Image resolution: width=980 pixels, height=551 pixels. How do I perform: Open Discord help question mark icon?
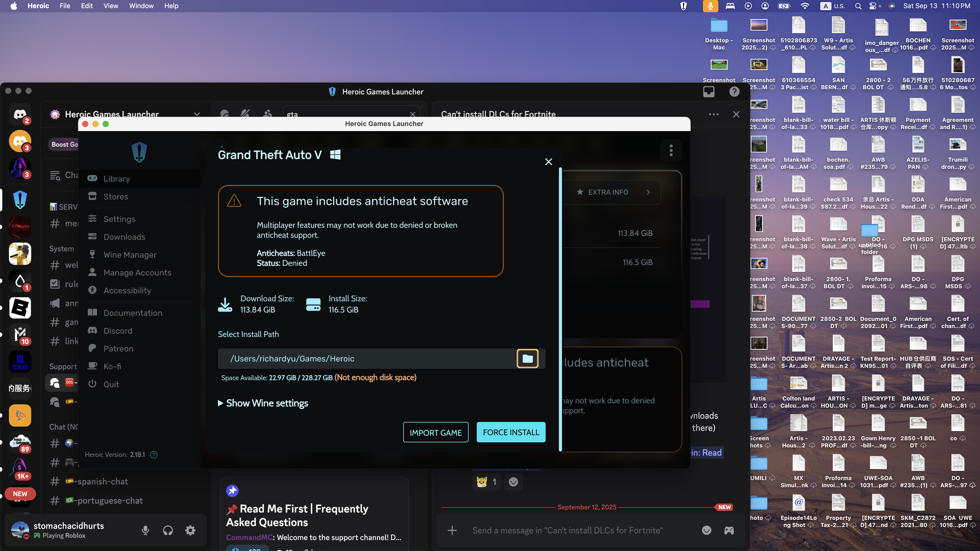(x=734, y=92)
